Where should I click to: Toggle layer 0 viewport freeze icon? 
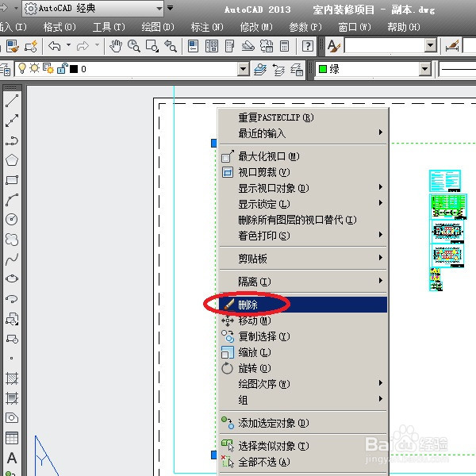(x=48, y=68)
